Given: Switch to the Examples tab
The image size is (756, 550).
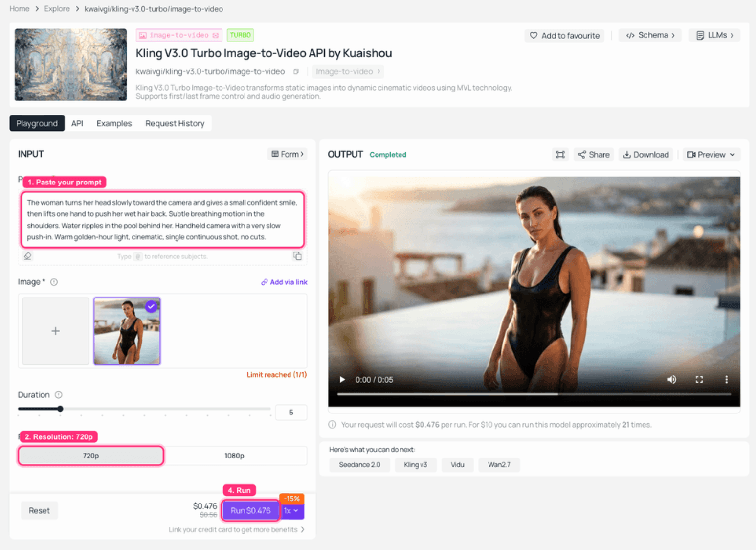Looking at the screenshot, I should pos(114,123).
